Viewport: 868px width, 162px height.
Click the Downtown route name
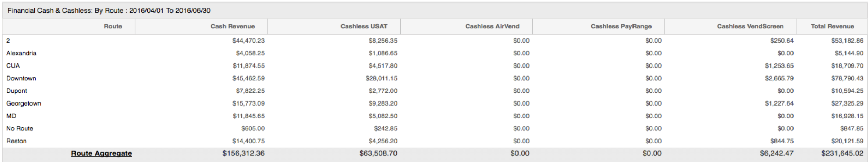tap(21, 78)
